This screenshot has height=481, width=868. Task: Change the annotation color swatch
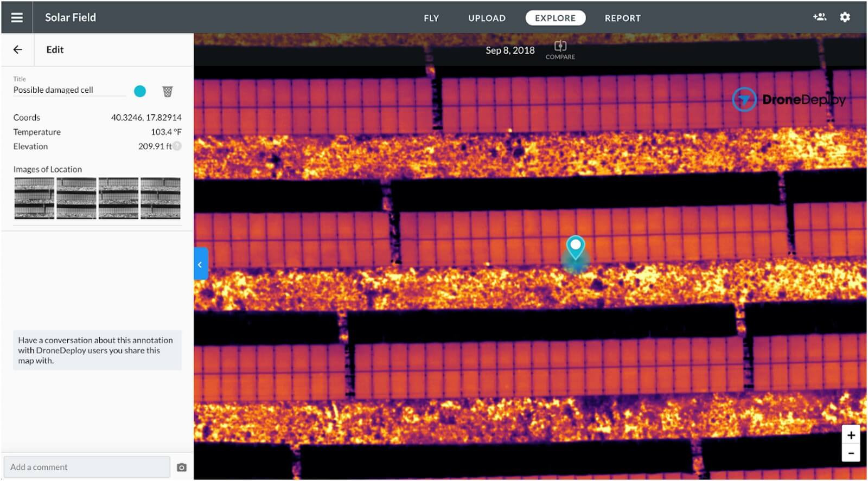click(x=140, y=91)
